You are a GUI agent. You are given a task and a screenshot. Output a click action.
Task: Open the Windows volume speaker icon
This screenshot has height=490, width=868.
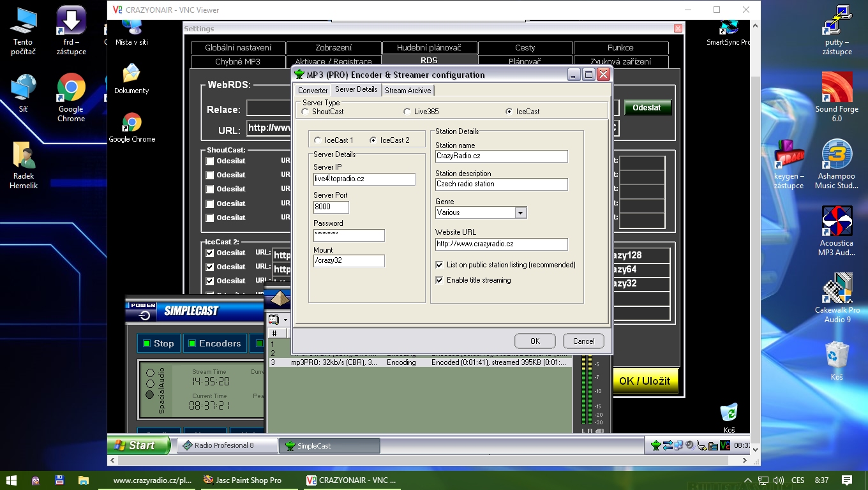[x=778, y=480]
